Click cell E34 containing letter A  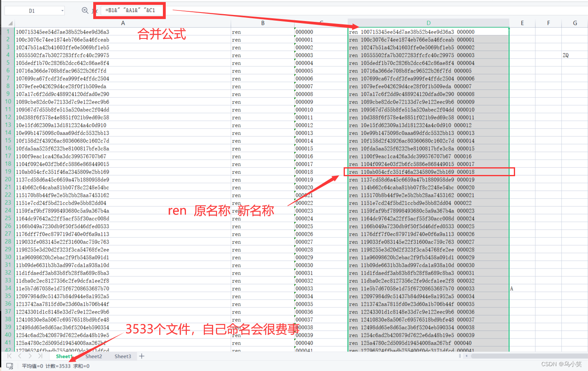(522, 288)
